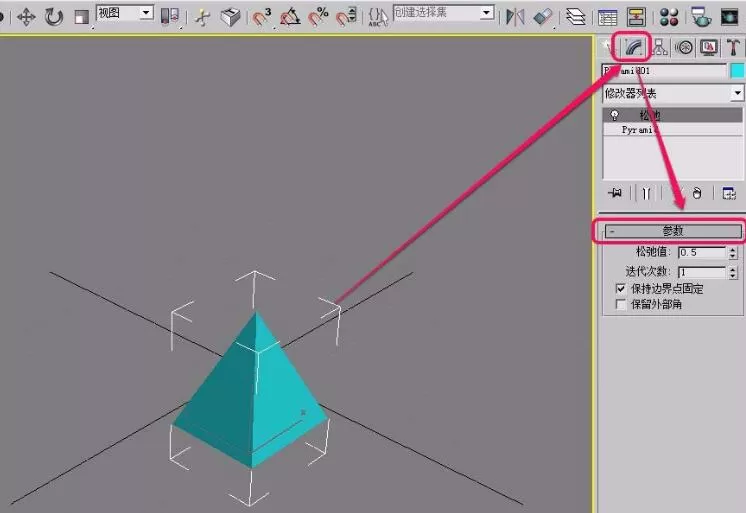Activate Select and Manipulate tool
This screenshot has height=513, width=746.
(203, 18)
